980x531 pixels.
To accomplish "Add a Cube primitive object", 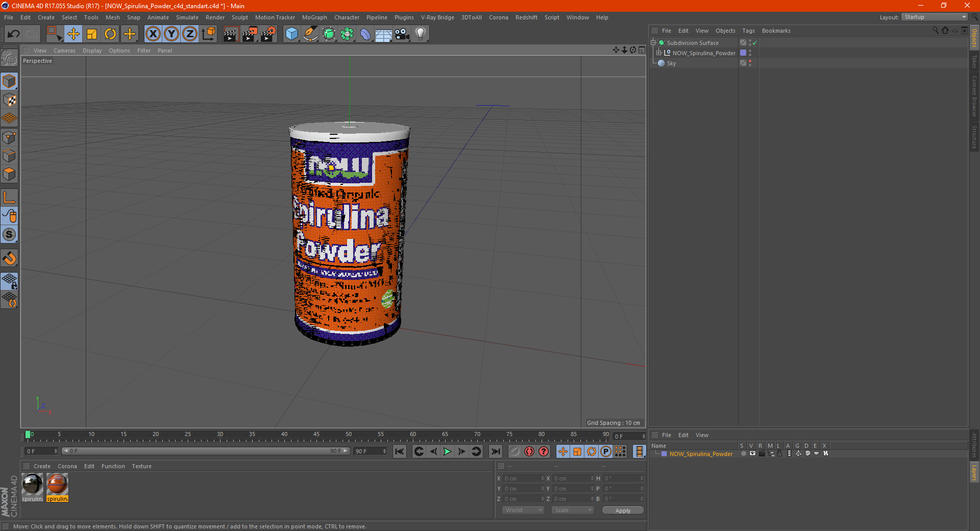I will tap(292, 34).
